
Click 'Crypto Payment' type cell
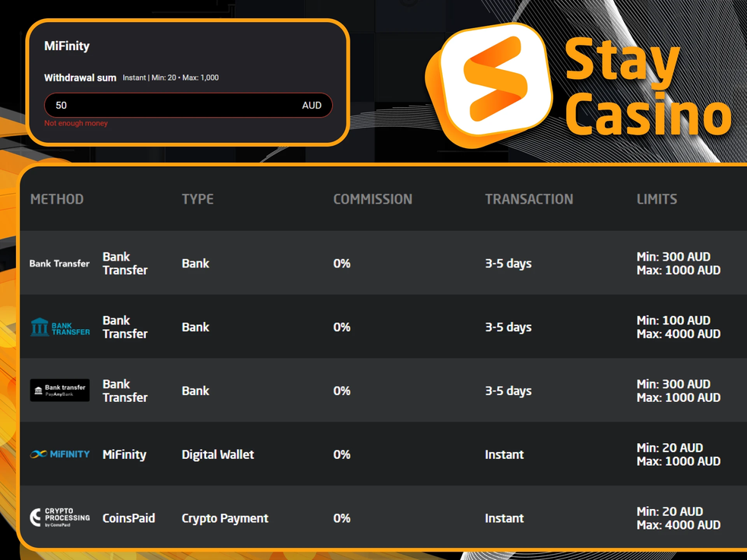225,518
